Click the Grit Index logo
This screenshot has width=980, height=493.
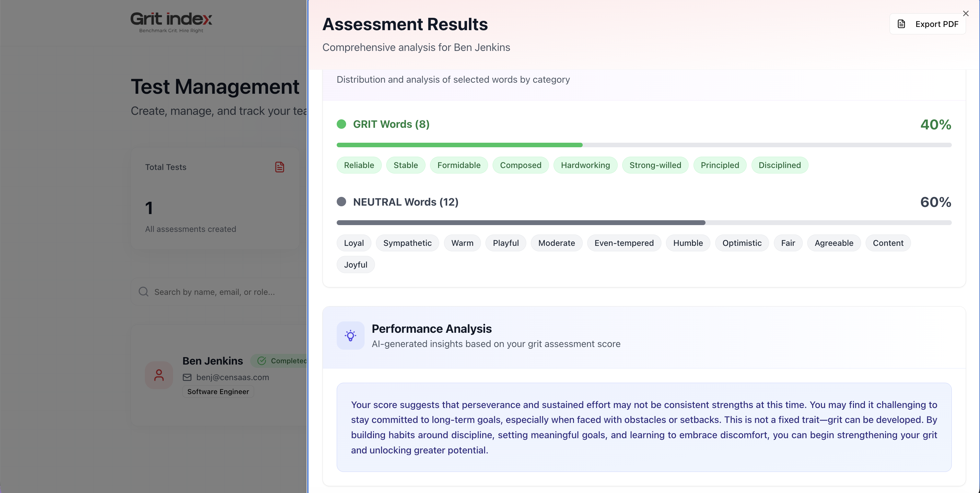pos(171,22)
